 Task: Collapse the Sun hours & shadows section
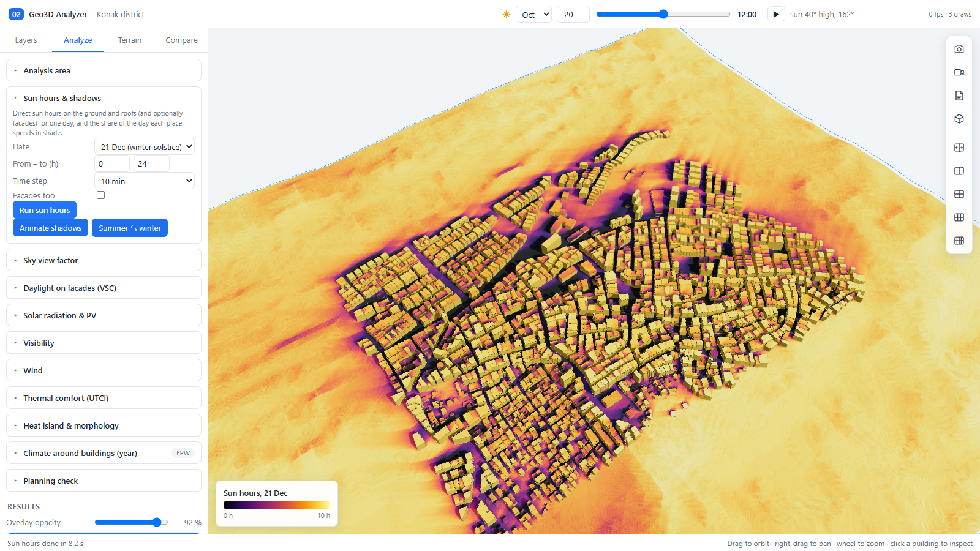point(104,98)
